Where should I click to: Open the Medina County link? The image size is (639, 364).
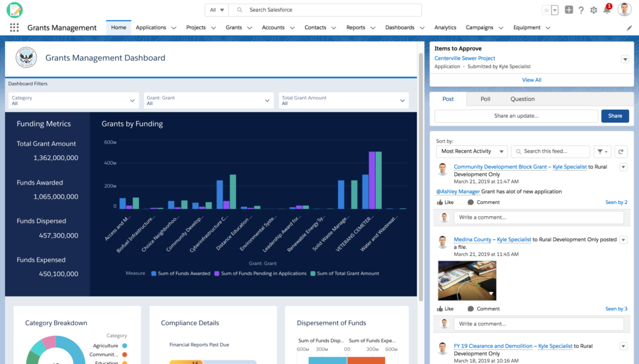point(472,239)
